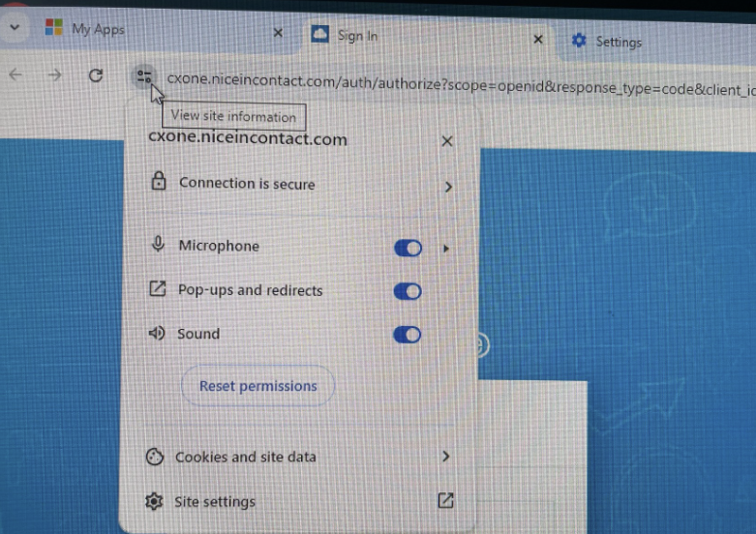
Task: Close the My Apps tab
Action: (x=278, y=33)
